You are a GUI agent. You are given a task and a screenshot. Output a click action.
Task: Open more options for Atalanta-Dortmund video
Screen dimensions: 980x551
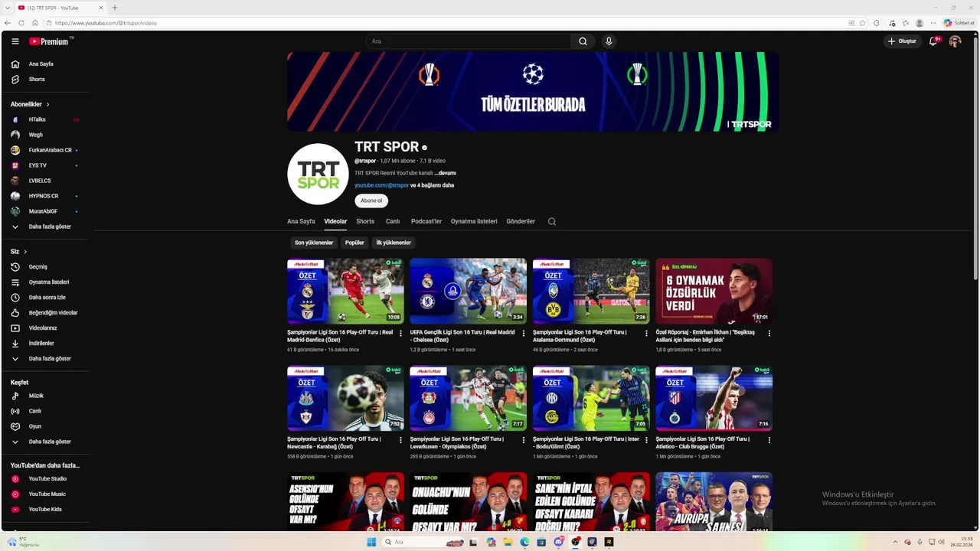(x=646, y=333)
